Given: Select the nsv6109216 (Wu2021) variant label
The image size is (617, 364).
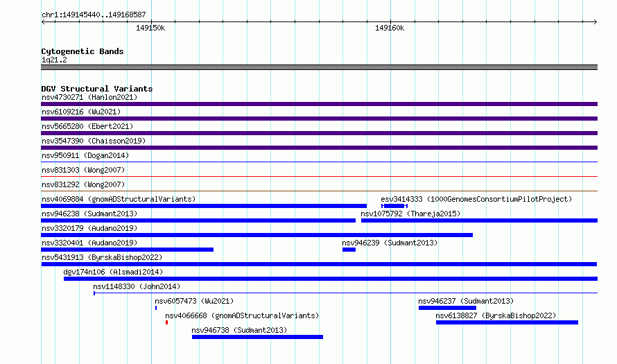Looking at the screenshot, I should 81,112.
